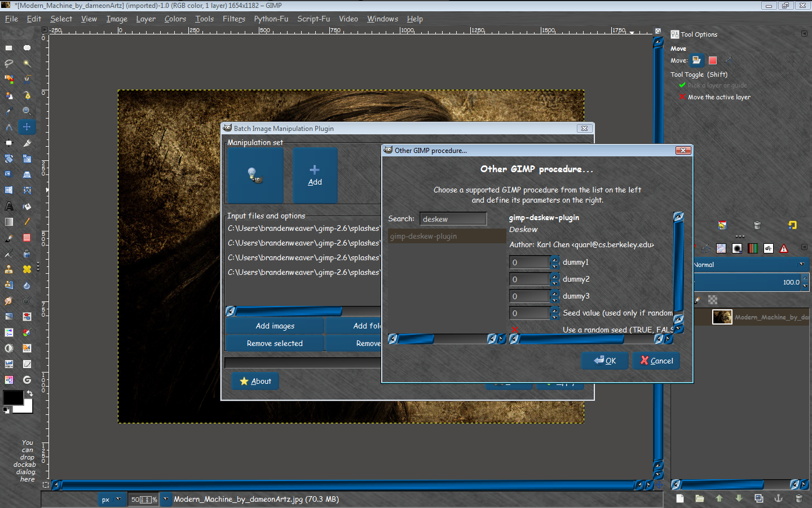This screenshot has height=508, width=812.
Task: Activate the Fuzzy Select magic wand tool
Action: pyautogui.click(x=27, y=64)
